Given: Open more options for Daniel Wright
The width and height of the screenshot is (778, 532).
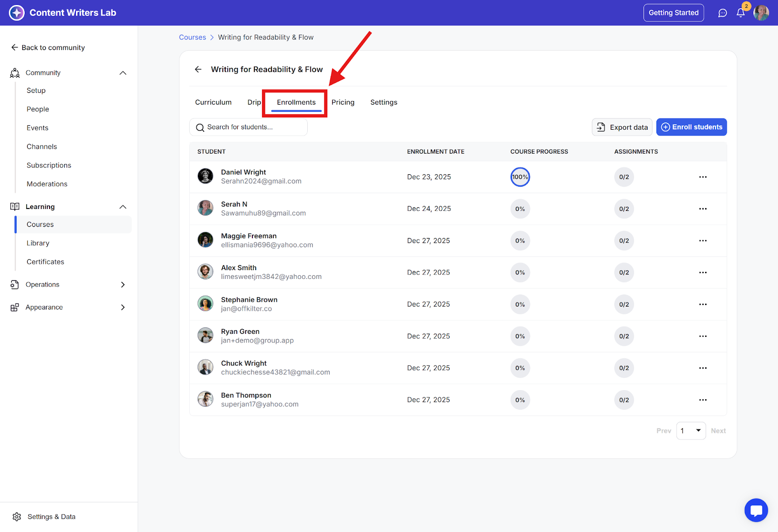Looking at the screenshot, I should point(703,177).
